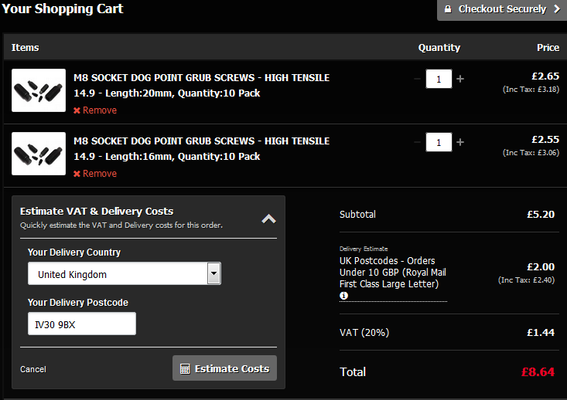Remove the 16mm grub screws item
The width and height of the screenshot is (567, 400).
pyautogui.click(x=95, y=174)
